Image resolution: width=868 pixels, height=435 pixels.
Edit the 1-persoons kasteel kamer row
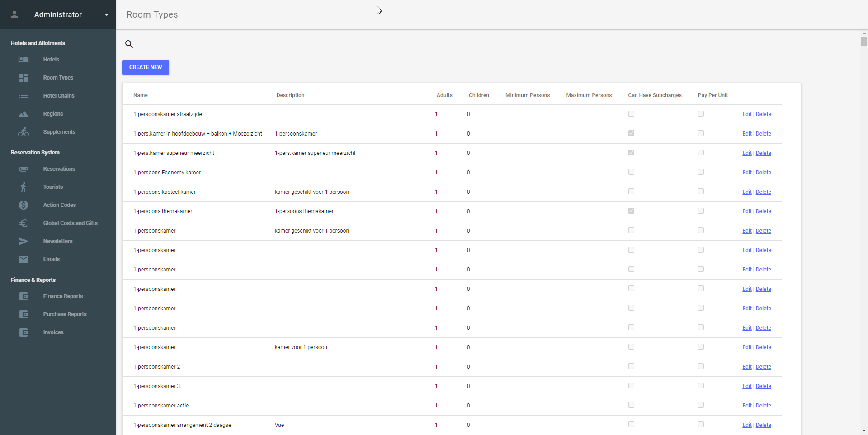pos(746,192)
